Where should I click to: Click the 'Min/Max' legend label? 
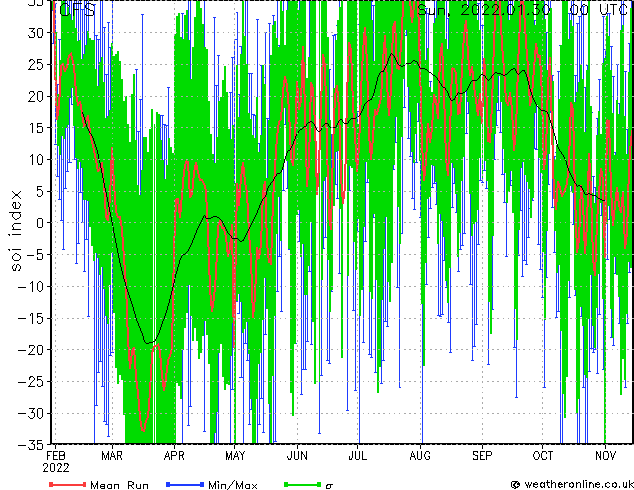tap(233, 485)
